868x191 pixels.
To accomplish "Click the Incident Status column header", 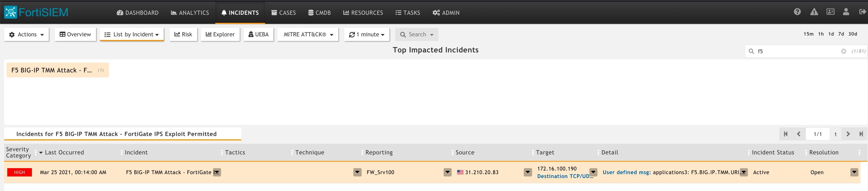I will (x=773, y=153).
